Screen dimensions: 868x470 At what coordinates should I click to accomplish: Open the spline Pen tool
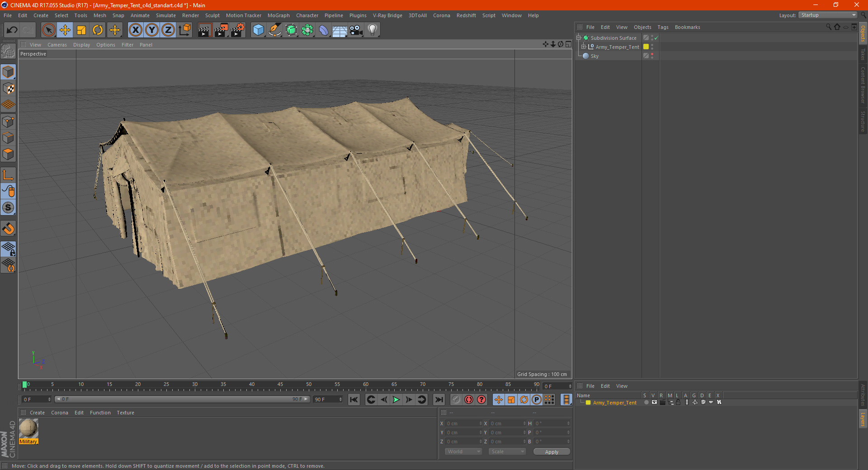pyautogui.click(x=275, y=30)
